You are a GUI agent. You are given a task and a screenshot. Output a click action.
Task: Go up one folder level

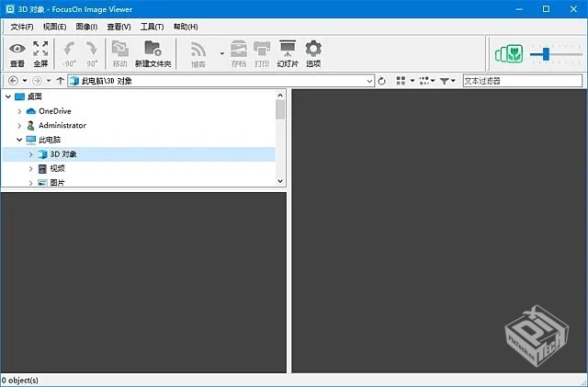[x=60, y=81]
